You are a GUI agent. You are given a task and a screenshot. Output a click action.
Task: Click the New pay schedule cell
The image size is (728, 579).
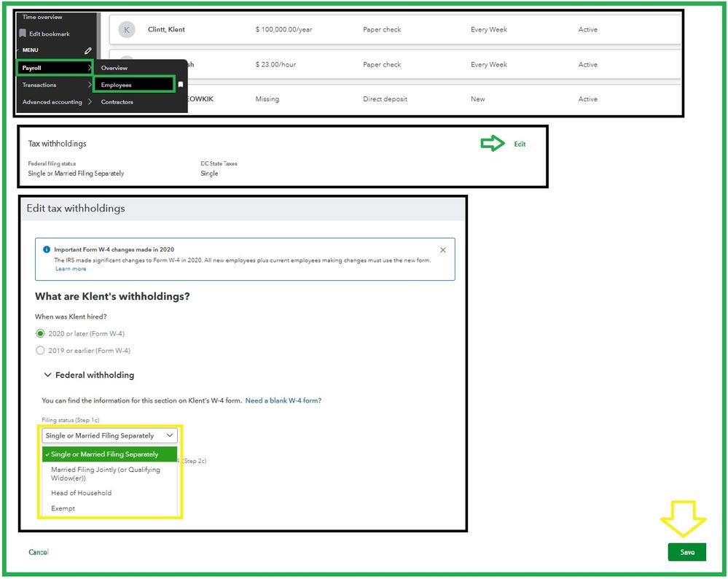pos(478,99)
